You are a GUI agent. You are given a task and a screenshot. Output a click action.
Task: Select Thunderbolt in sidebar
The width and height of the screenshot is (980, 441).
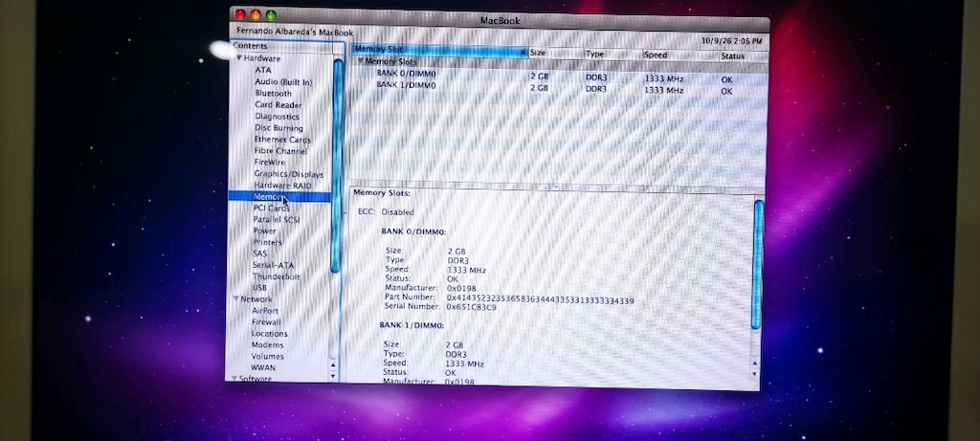[x=277, y=276]
